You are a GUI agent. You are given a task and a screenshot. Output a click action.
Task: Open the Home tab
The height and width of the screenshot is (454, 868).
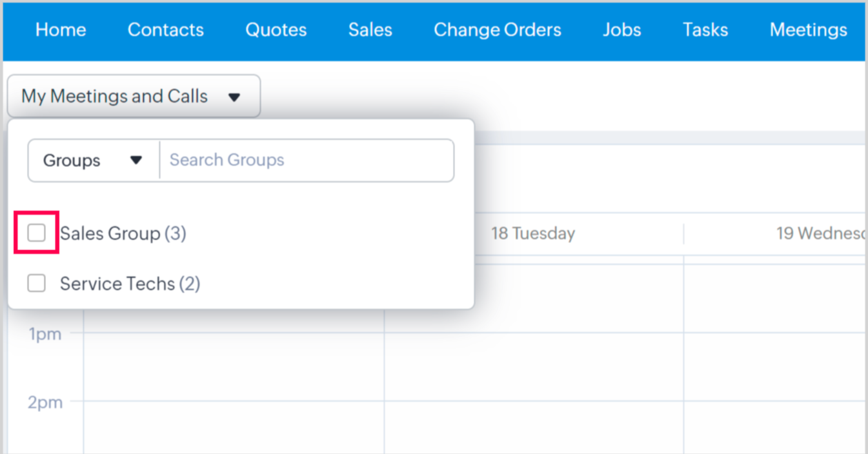coord(61,30)
